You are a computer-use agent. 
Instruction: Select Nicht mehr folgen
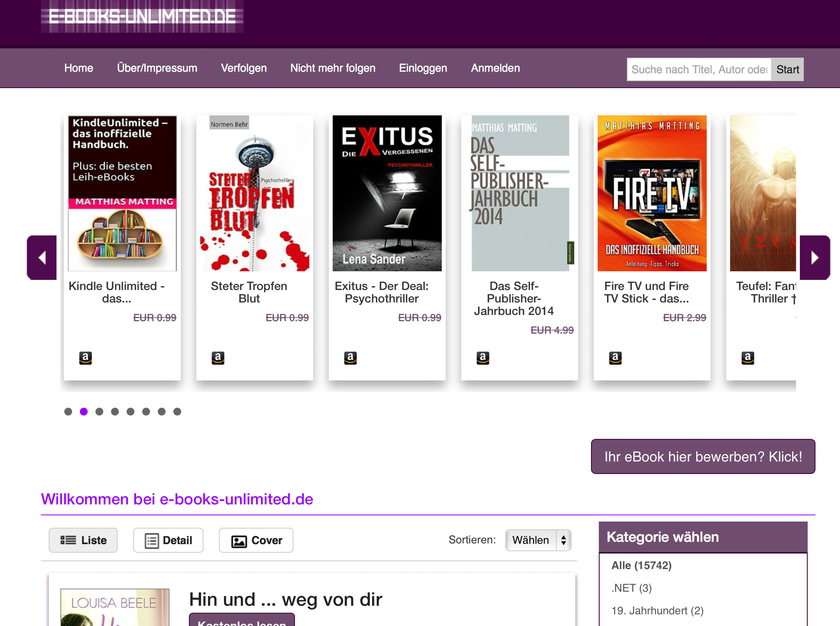click(333, 68)
